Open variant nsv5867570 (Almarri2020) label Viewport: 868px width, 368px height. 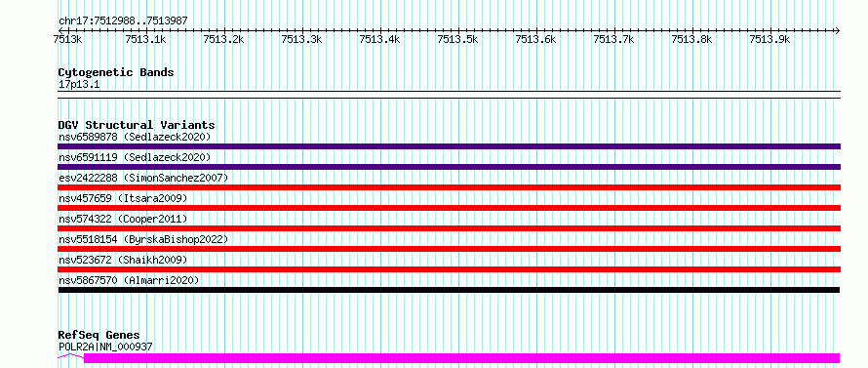pos(129,280)
